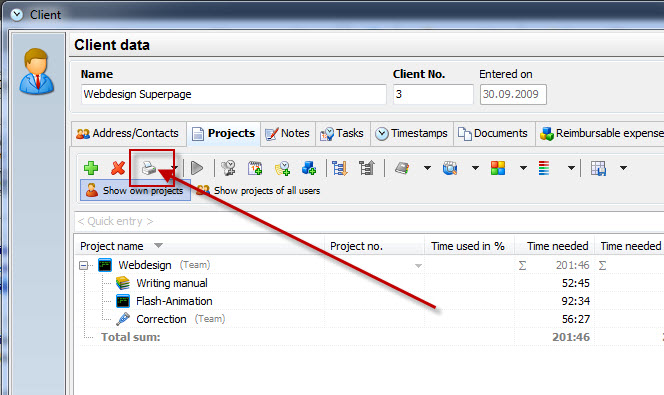
Task: Open the Tasks tab
Action: pos(342,133)
